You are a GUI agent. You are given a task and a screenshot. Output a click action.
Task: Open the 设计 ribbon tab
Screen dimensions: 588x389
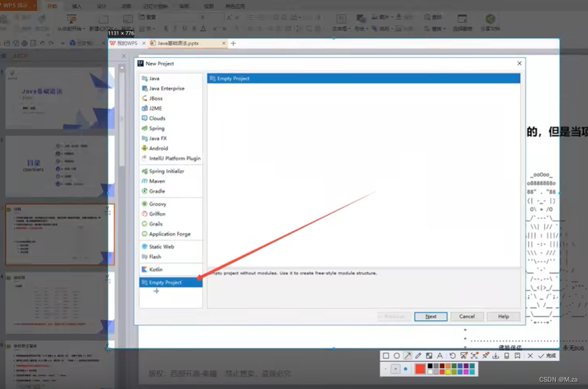(x=101, y=6)
